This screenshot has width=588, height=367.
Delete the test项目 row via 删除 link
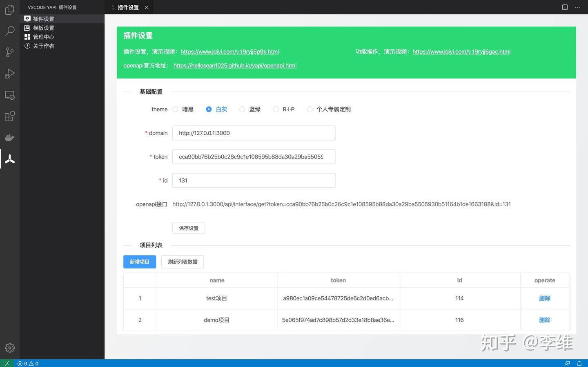pos(545,298)
